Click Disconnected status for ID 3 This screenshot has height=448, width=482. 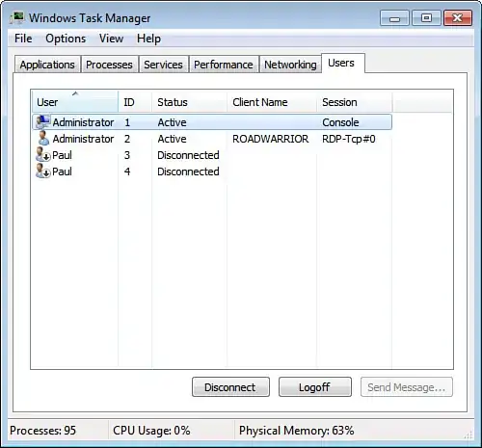[x=188, y=155]
